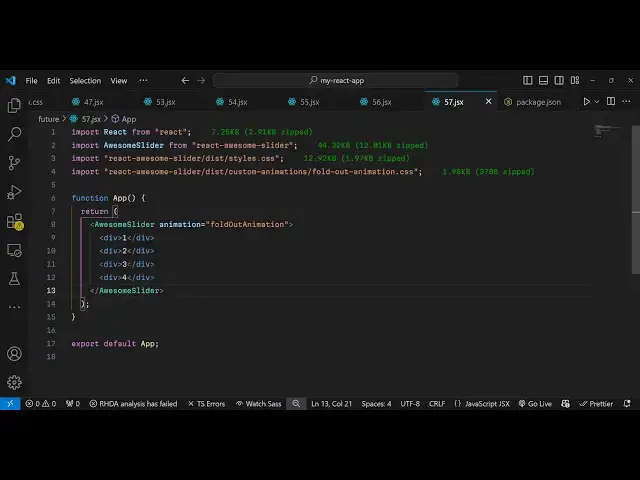The image size is (640, 480).
Task: Open the notifications bell
Action: click(x=627, y=404)
